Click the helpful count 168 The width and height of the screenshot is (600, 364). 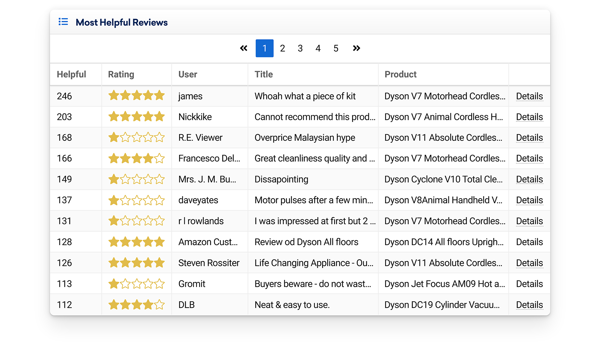pyautogui.click(x=64, y=137)
